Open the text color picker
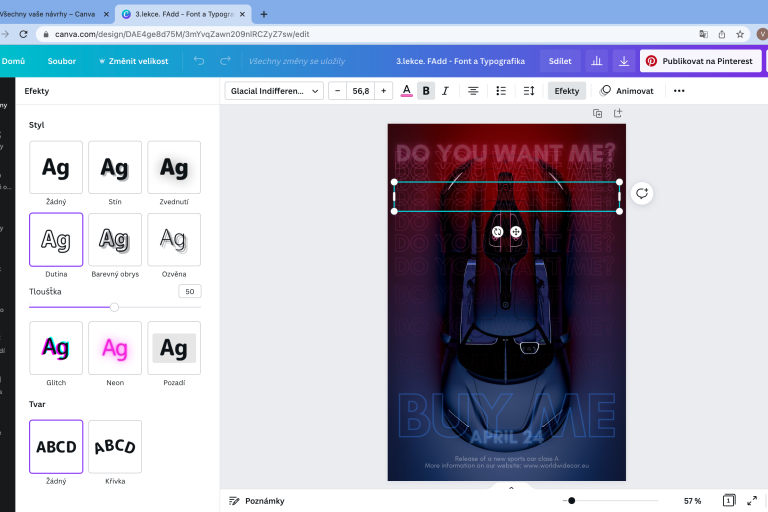Image resolution: width=768 pixels, height=512 pixels. coord(406,91)
